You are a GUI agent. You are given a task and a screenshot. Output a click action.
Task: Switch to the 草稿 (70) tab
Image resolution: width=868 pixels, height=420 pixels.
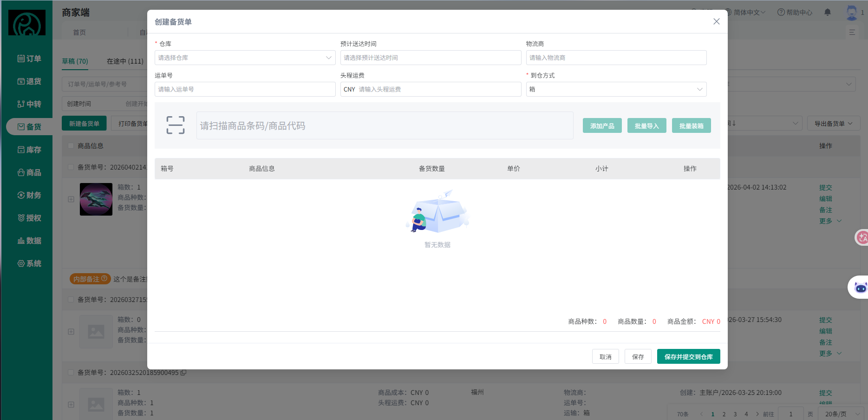(75, 61)
